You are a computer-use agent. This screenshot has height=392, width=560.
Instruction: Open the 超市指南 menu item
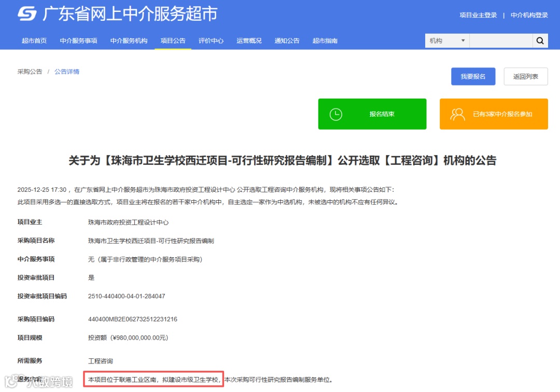pyautogui.click(x=325, y=40)
